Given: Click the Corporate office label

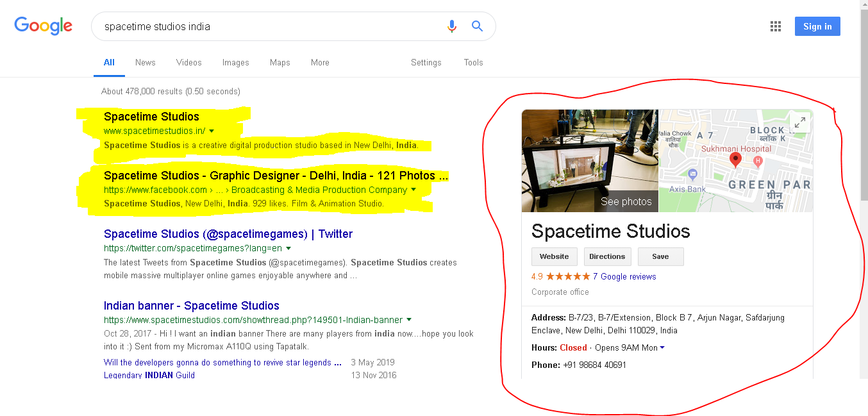Looking at the screenshot, I should pyautogui.click(x=560, y=292).
